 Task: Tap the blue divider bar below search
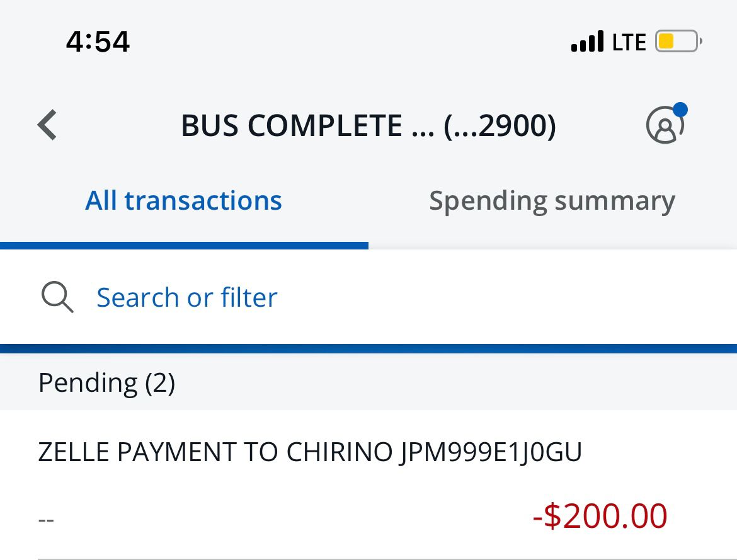pyautogui.click(x=368, y=349)
